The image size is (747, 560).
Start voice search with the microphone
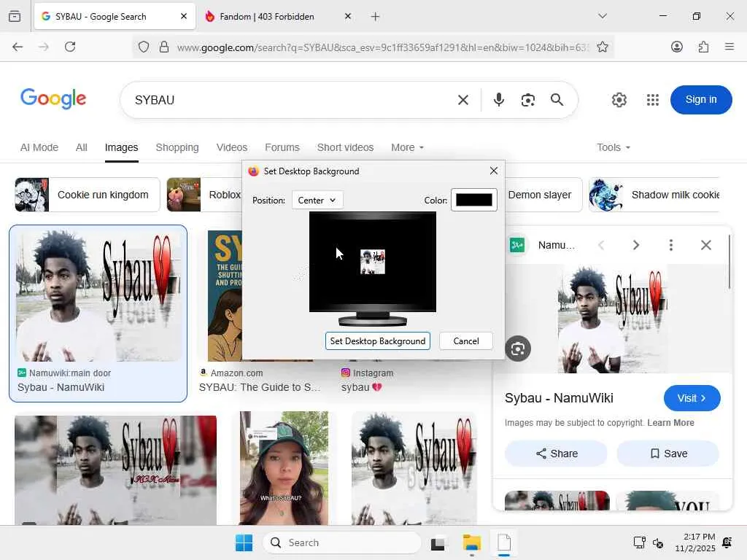click(x=499, y=99)
